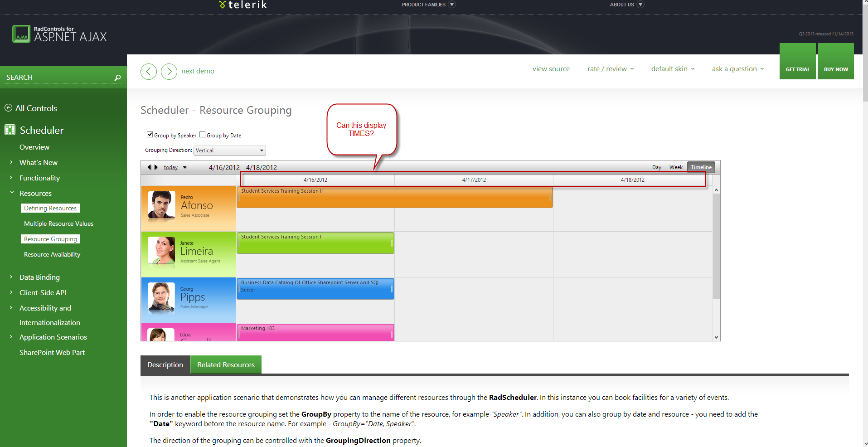868x447 pixels.
Task: Click the 4/18/2012 column header
Action: point(633,180)
